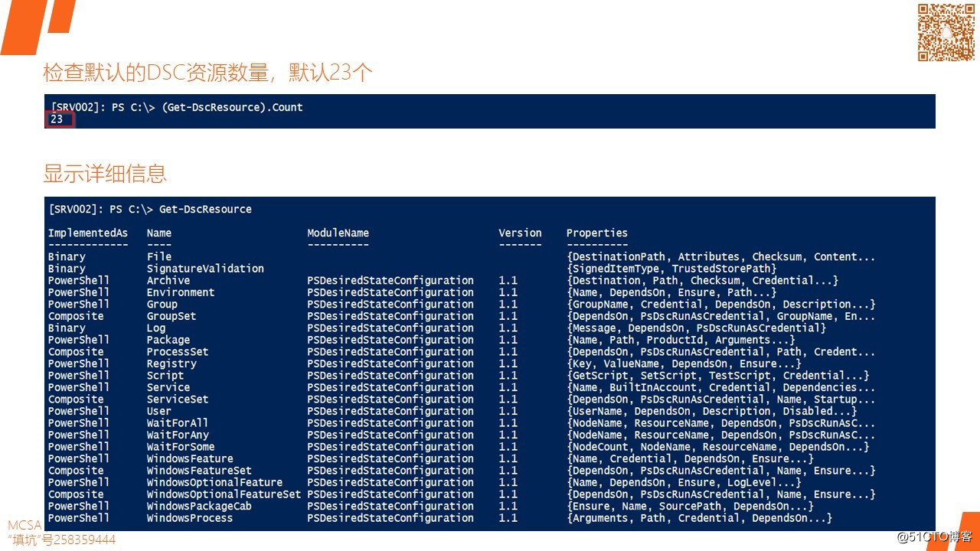Select the count output '23'

pos(57,119)
